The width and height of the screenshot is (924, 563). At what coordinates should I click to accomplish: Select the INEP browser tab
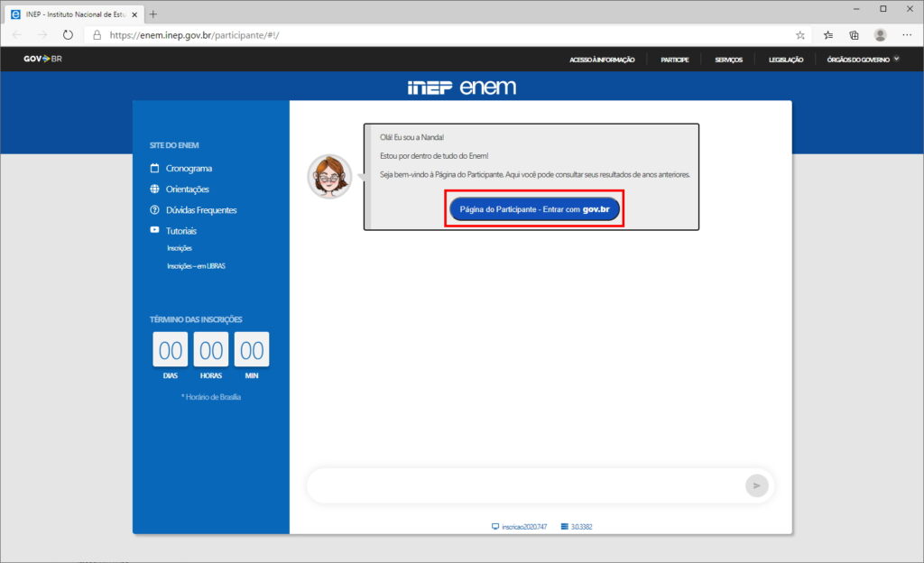point(74,14)
